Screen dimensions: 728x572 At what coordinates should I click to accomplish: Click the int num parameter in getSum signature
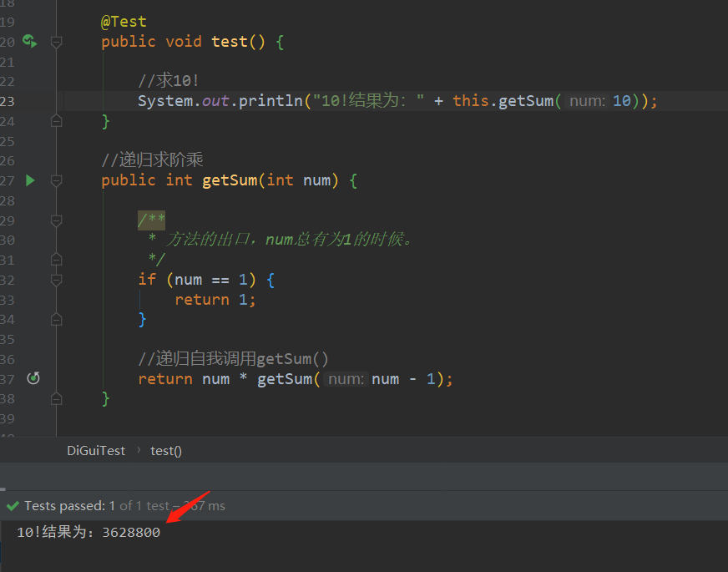(x=298, y=180)
